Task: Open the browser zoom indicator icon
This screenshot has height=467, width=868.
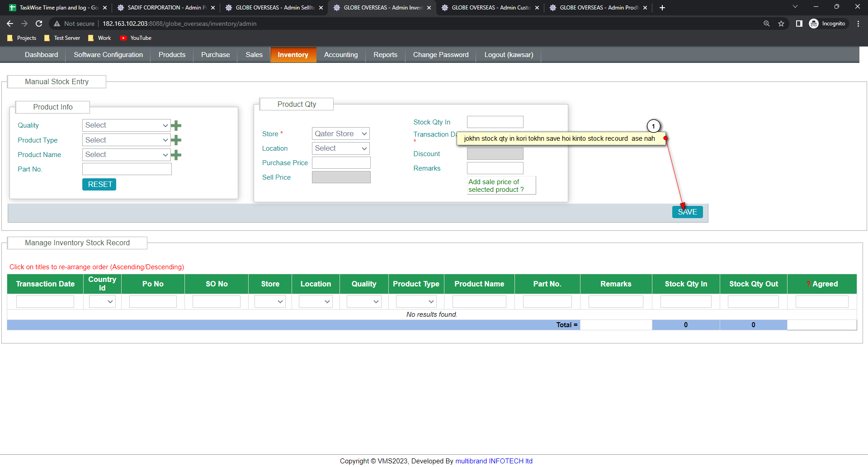Action: (767, 24)
